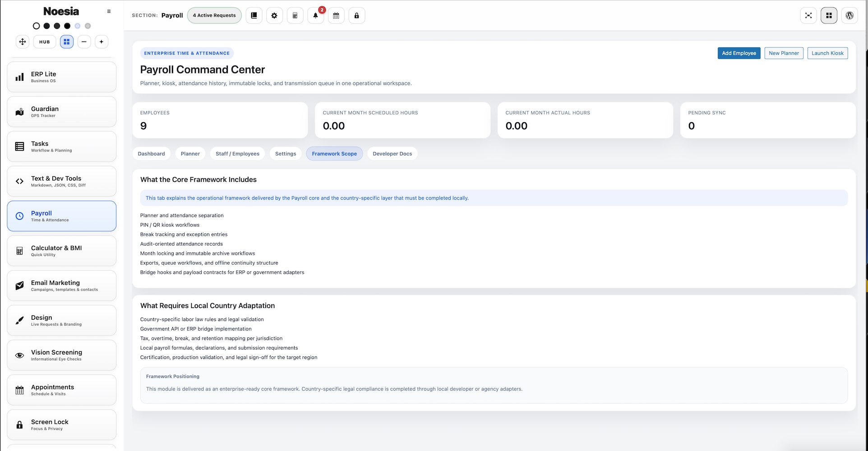Click 'Break tracking and exception entries' line
868x451 pixels.
(x=184, y=235)
